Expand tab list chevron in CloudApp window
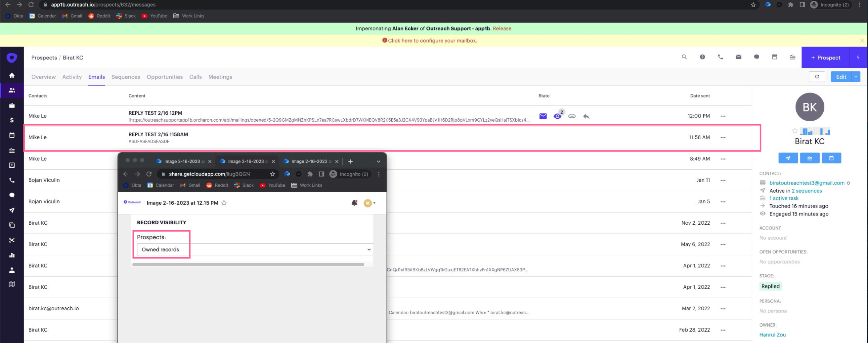 [379, 161]
